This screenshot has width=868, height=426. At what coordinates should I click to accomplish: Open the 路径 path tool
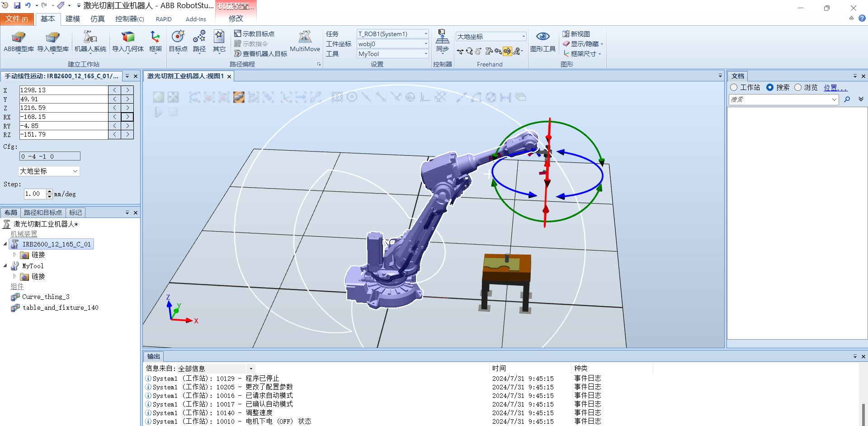199,42
